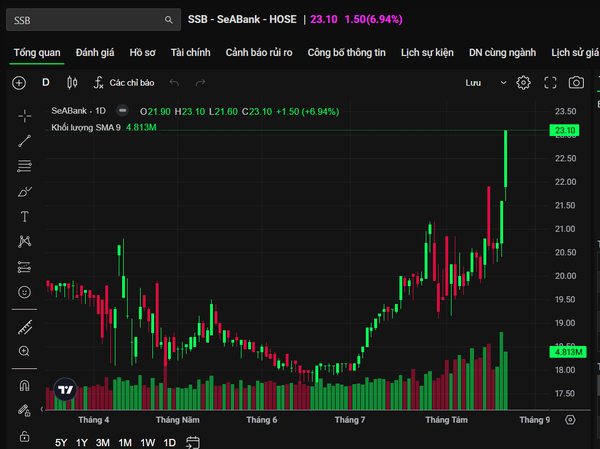Hide the SeaBank series with minus toggle
The height and width of the screenshot is (449, 600).
pyautogui.click(x=122, y=111)
